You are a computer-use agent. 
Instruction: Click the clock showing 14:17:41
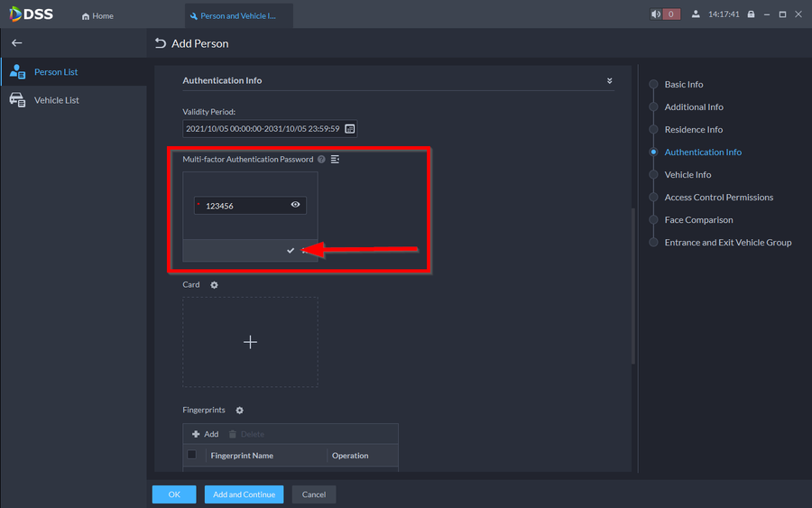(x=724, y=14)
